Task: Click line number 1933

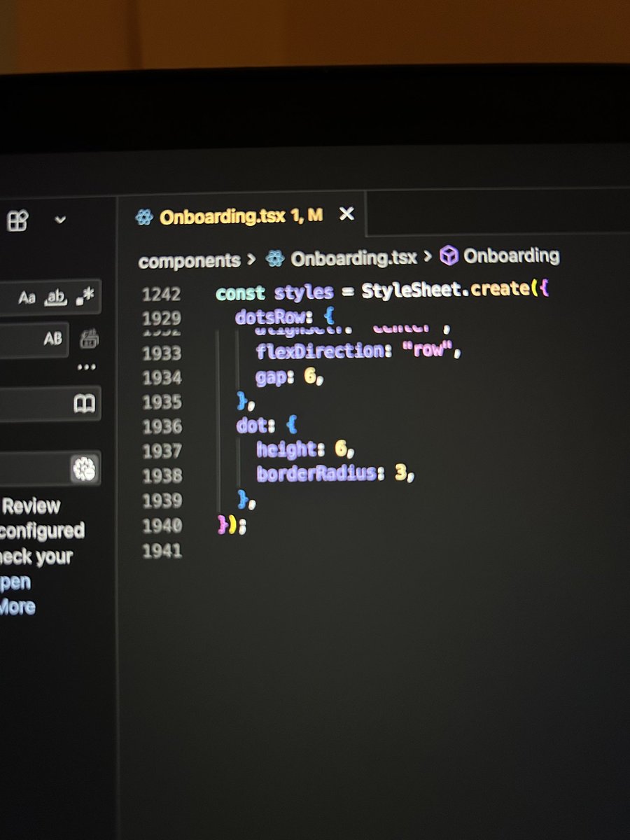Action: point(162,353)
